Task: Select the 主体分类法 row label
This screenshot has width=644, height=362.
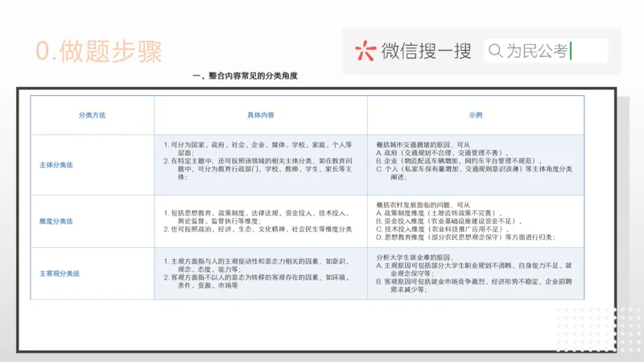Action: [x=56, y=165]
